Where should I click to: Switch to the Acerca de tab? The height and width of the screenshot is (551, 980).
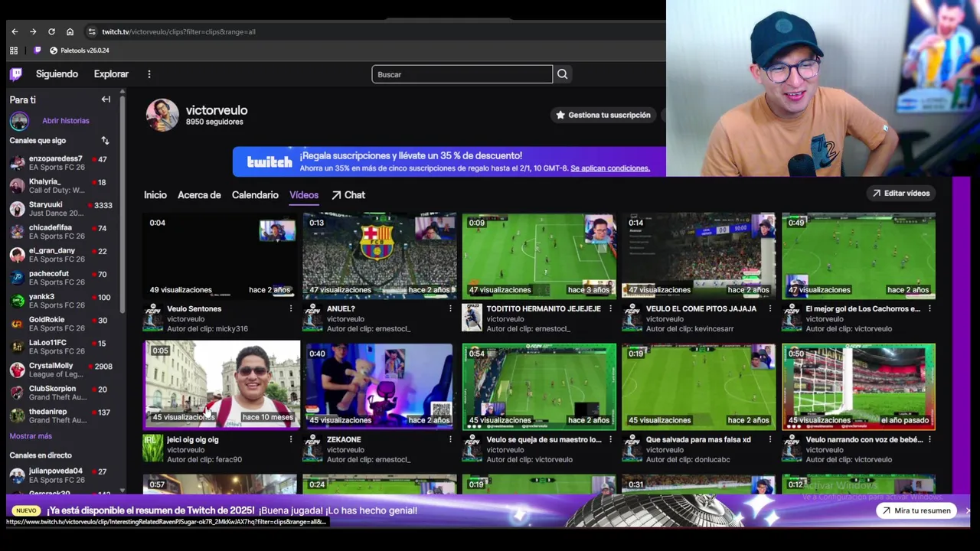(x=199, y=195)
